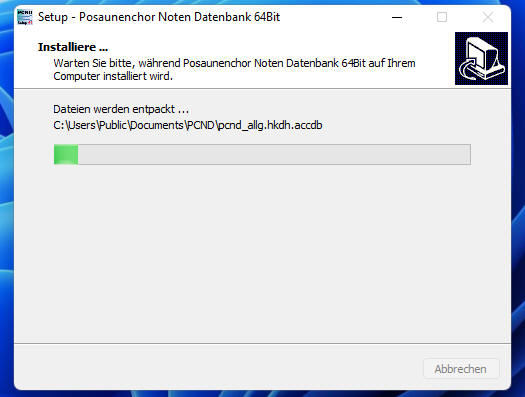Image resolution: width=525 pixels, height=397 pixels.
Task: Click the 'Warten Sie bitte' description line
Action: pyautogui.click(x=234, y=63)
